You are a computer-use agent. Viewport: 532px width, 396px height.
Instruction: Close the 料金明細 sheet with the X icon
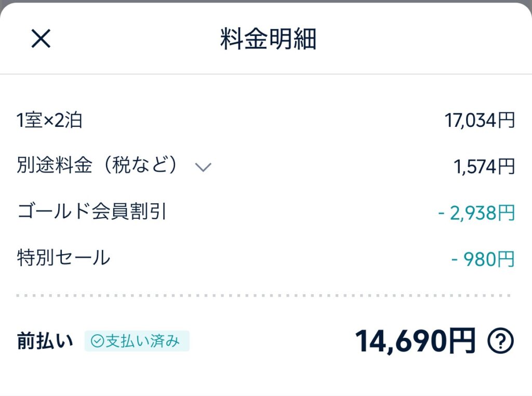tap(41, 38)
